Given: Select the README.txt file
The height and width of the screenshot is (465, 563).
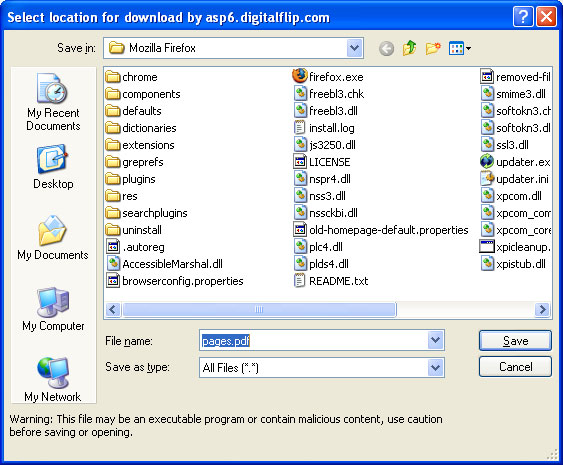Looking at the screenshot, I should (331, 281).
